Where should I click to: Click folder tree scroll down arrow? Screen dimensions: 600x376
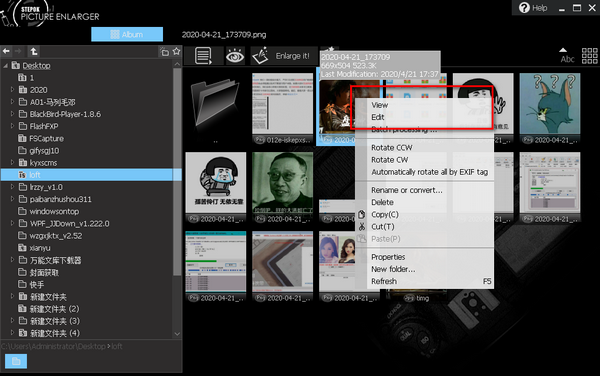177,334
